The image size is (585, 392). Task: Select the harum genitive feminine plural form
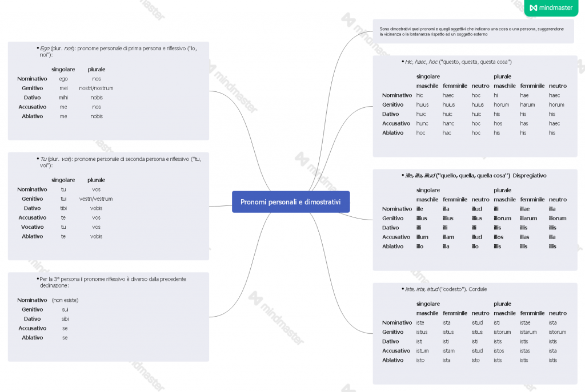click(x=527, y=105)
